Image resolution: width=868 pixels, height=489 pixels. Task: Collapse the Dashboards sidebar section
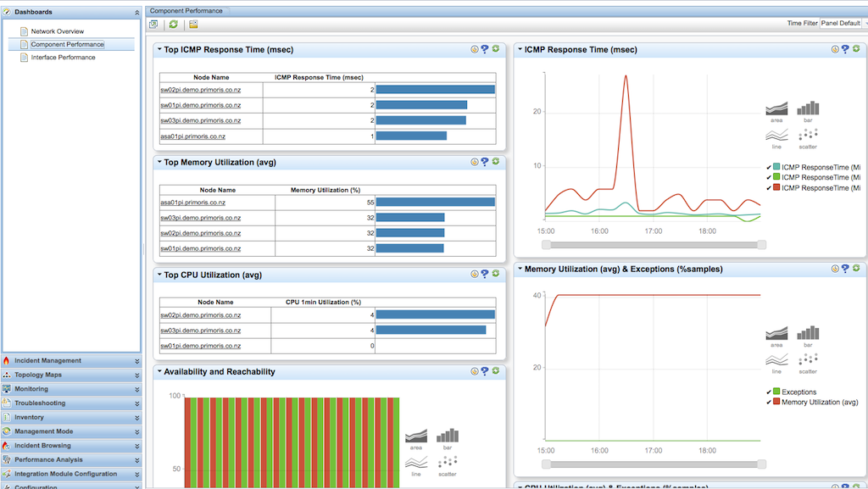(136, 12)
